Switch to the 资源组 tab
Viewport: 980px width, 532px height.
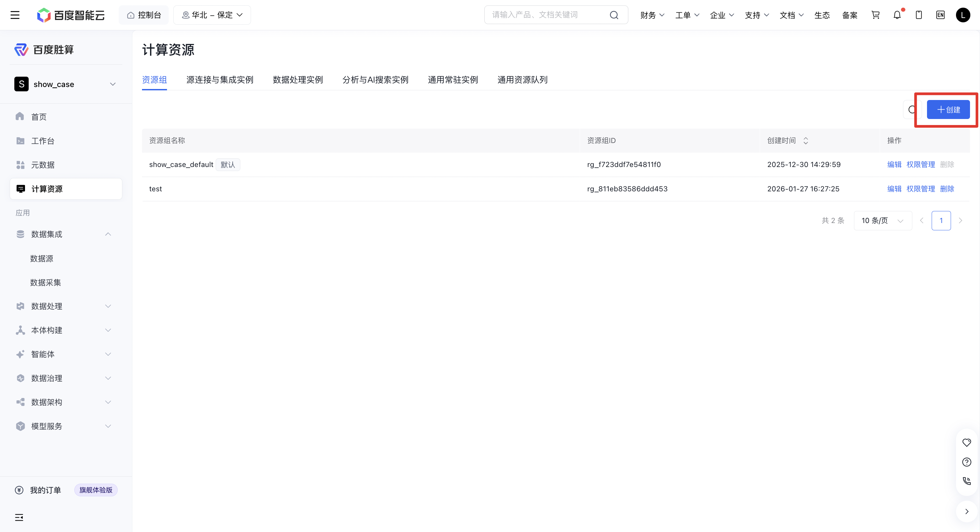pyautogui.click(x=154, y=80)
